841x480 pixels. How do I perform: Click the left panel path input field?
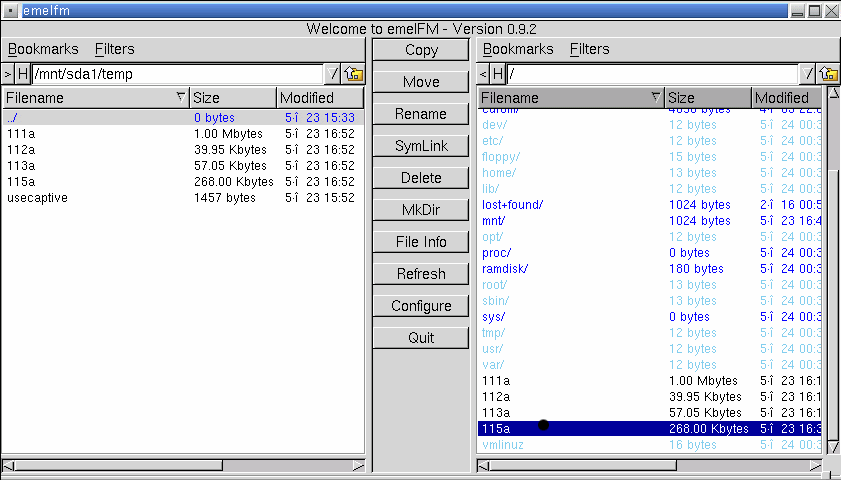pos(177,74)
